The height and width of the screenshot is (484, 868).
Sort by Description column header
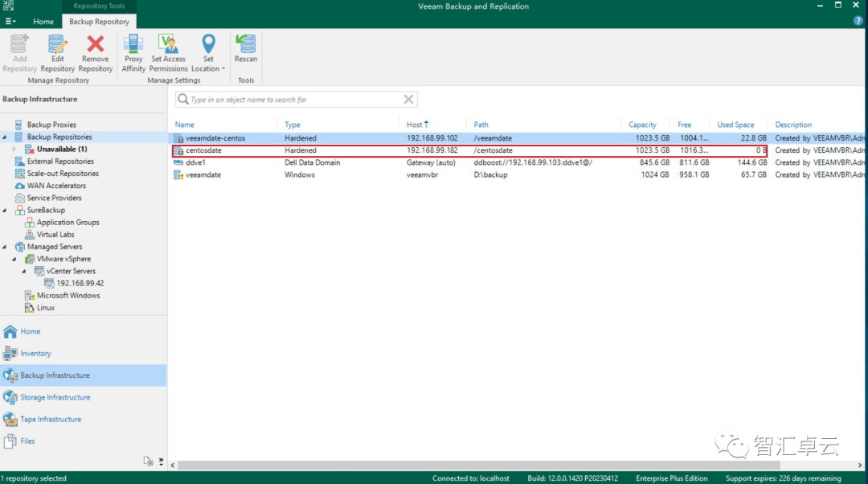coord(793,125)
